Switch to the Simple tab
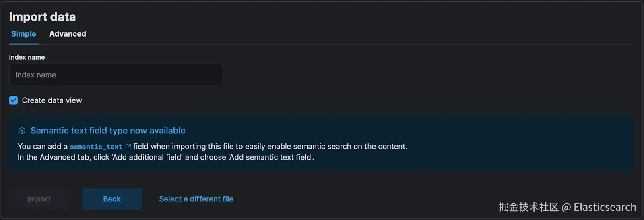 (x=24, y=34)
